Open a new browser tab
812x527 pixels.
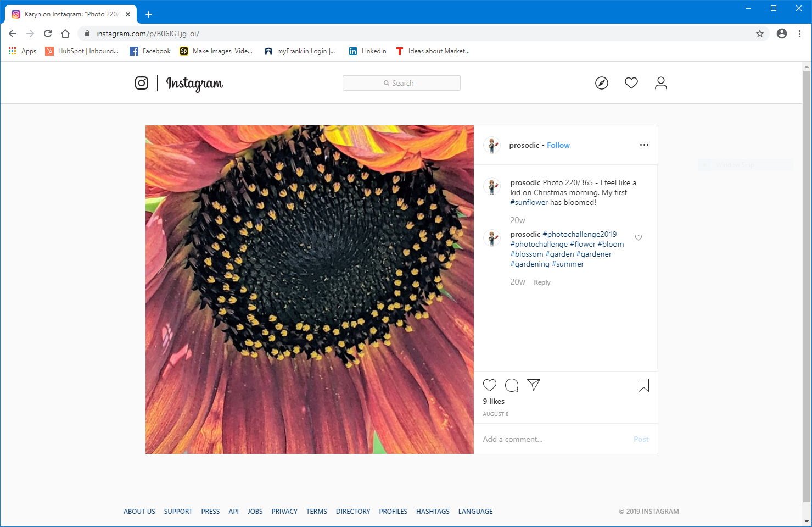(x=149, y=14)
